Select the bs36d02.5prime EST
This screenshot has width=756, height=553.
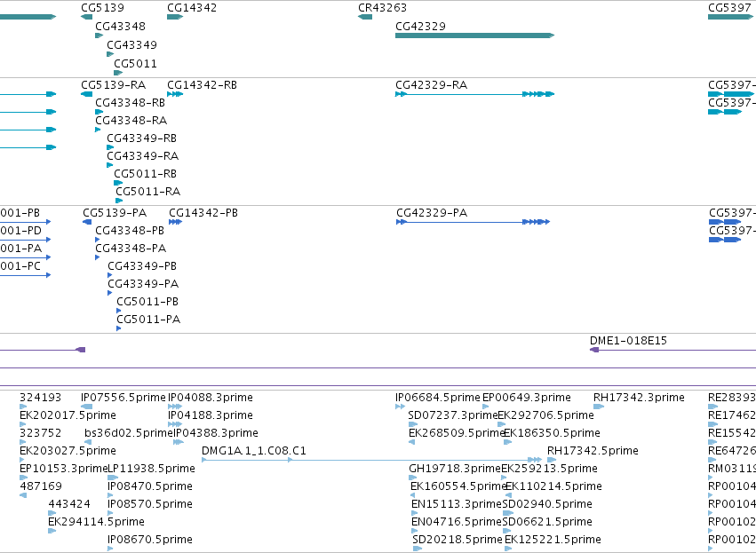click(129, 433)
